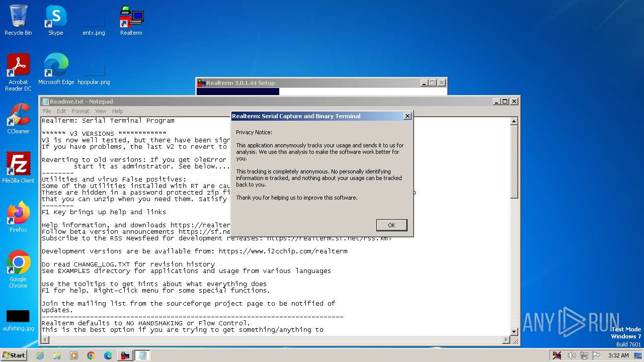Click the i2cchip.com/realterm URL text

tap(283, 251)
